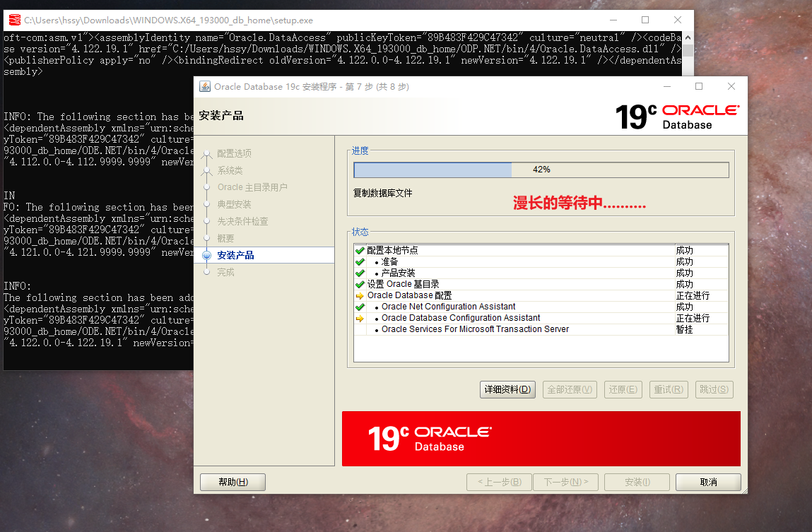Click the Java icon in Oracle installer title bar
This screenshot has height=532, width=812.
[205, 86]
